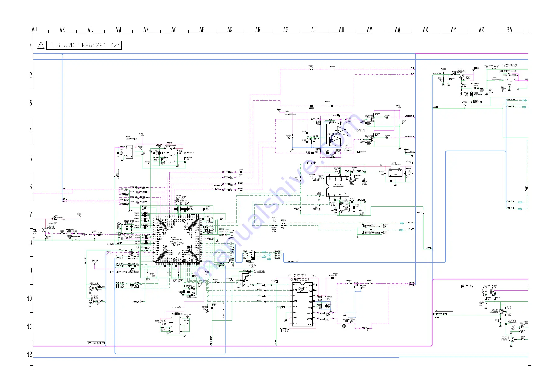The height and width of the screenshot is (392, 555).
Task: Click row marker 3 on left ruler
Action: click(x=30, y=103)
